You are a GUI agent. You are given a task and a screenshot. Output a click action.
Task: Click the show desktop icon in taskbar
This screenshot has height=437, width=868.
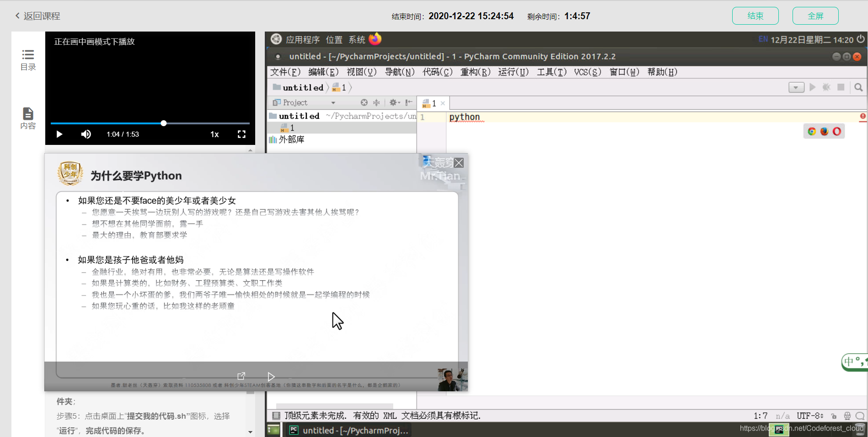point(273,430)
